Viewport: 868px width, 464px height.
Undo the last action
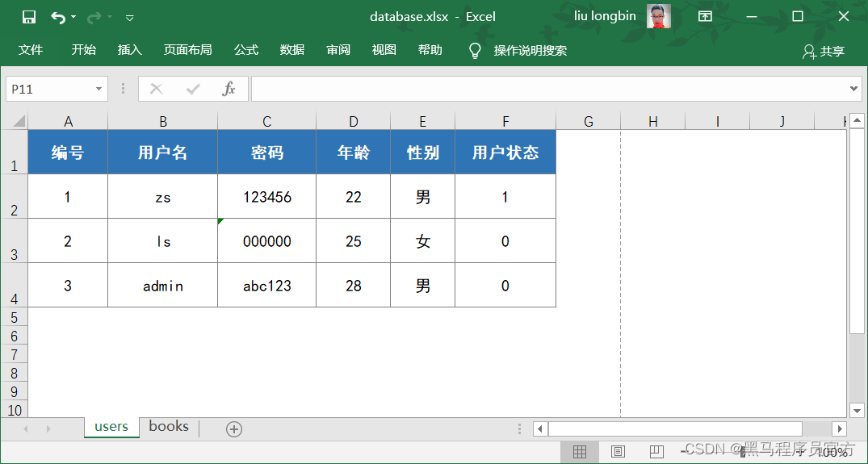[x=57, y=17]
